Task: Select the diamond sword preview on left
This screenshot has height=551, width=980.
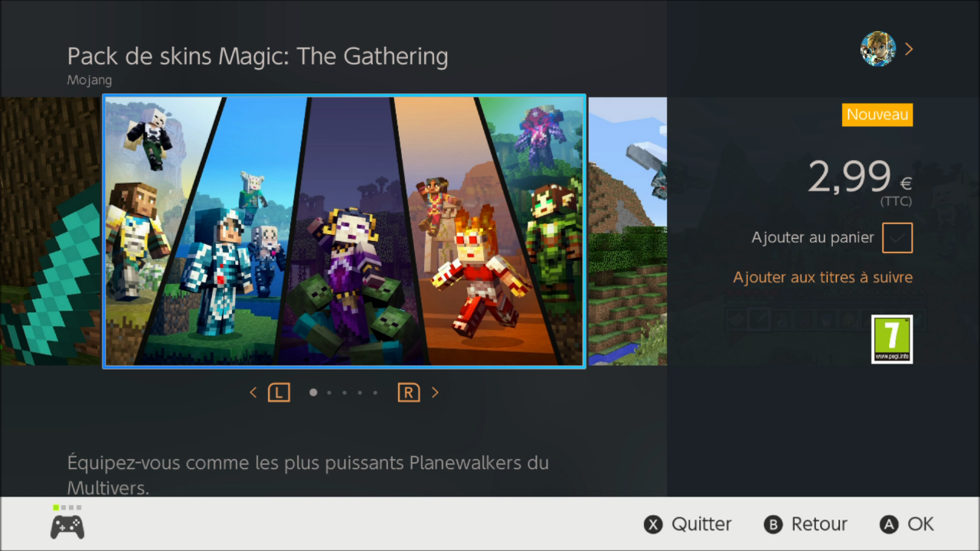Action: pos(51,231)
